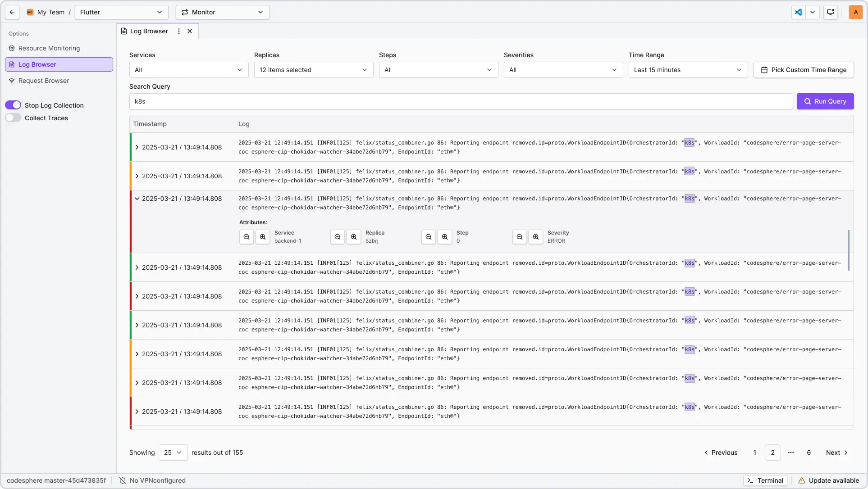The width and height of the screenshot is (868, 489).
Task: Open the project in VS Code
Action: pyautogui.click(x=798, y=12)
